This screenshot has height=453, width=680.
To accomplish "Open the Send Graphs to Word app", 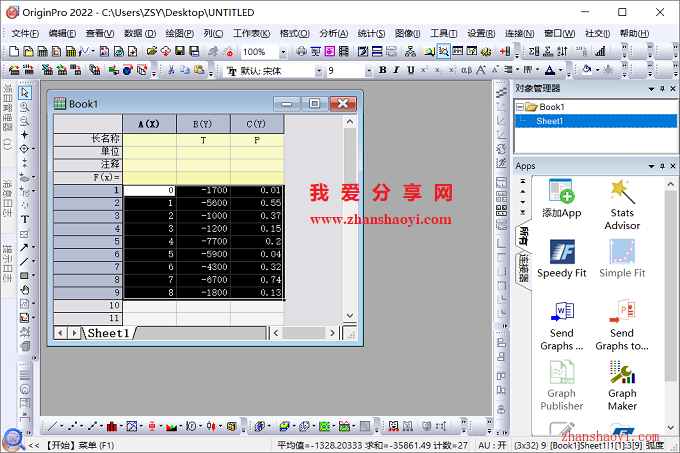I will click(x=562, y=326).
